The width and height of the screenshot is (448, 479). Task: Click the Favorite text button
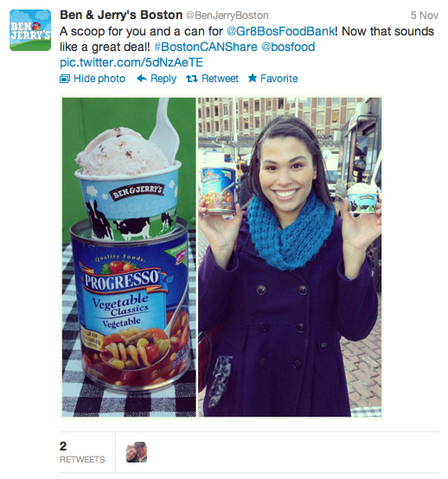[279, 79]
